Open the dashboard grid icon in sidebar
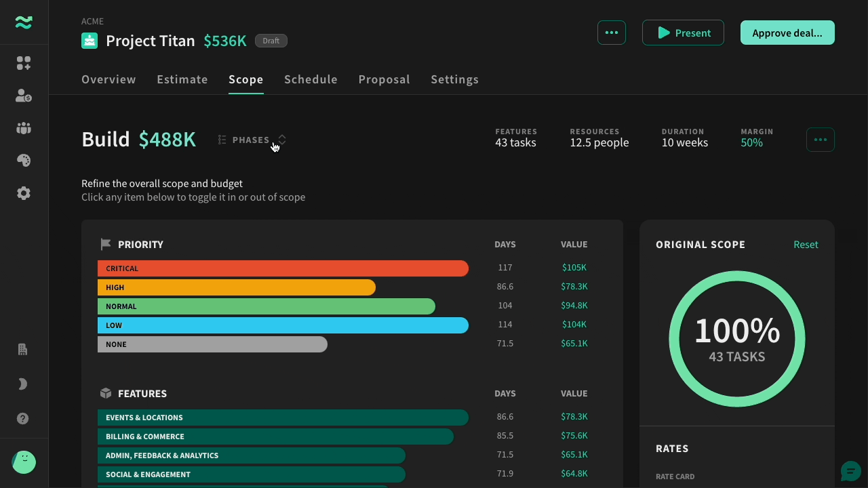This screenshot has width=868, height=488. (x=24, y=63)
